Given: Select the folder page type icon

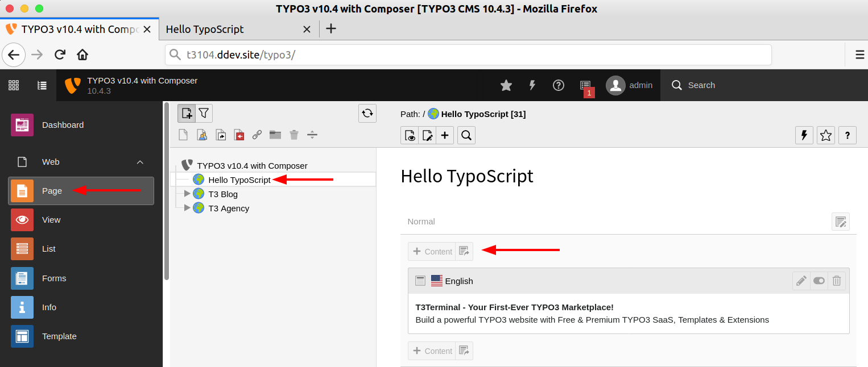Looking at the screenshot, I should 275,135.
